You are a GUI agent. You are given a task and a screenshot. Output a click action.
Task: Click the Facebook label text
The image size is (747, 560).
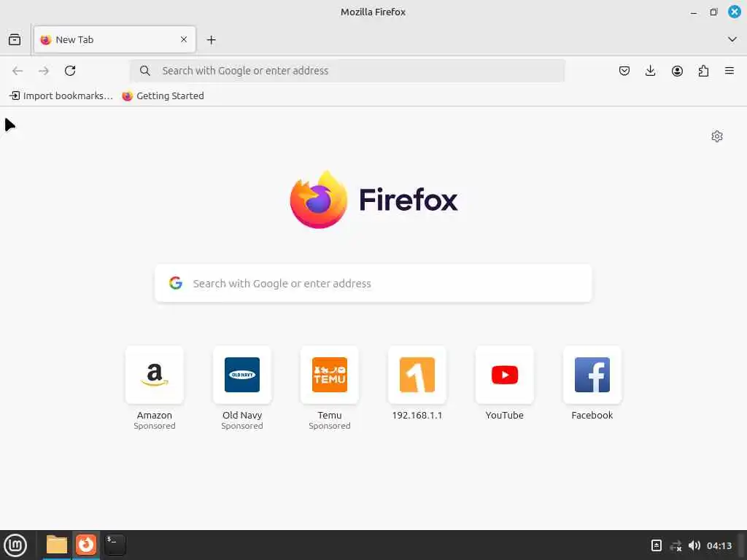pos(592,415)
